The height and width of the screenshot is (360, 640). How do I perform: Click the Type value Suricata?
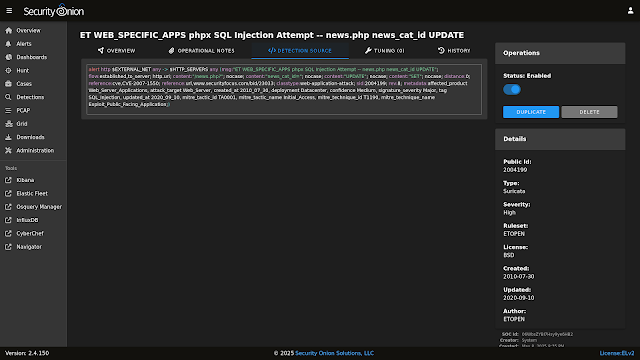click(x=514, y=191)
